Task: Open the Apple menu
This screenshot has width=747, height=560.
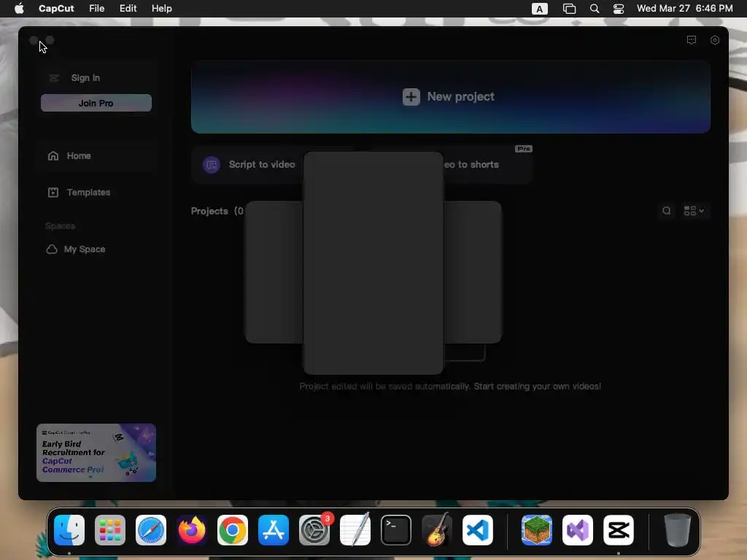Action: [x=19, y=9]
